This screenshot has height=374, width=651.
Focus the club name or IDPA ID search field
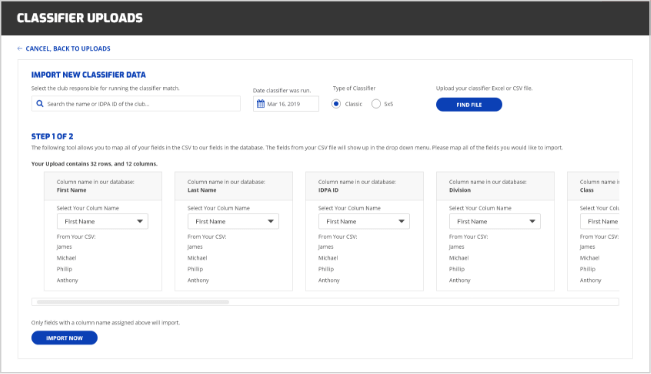136,104
